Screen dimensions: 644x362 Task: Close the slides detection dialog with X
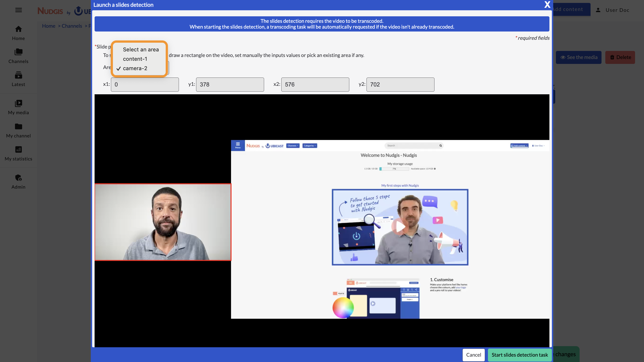click(547, 4)
